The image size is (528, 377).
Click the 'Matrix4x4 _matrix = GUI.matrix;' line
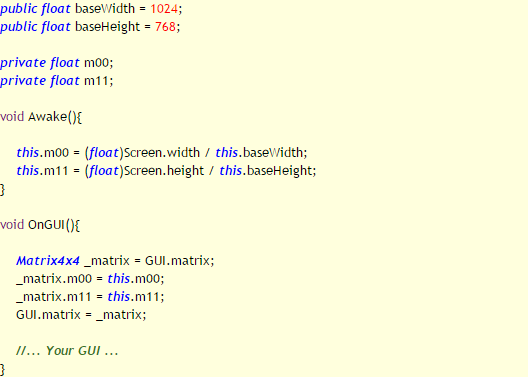[x=115, y=261]
